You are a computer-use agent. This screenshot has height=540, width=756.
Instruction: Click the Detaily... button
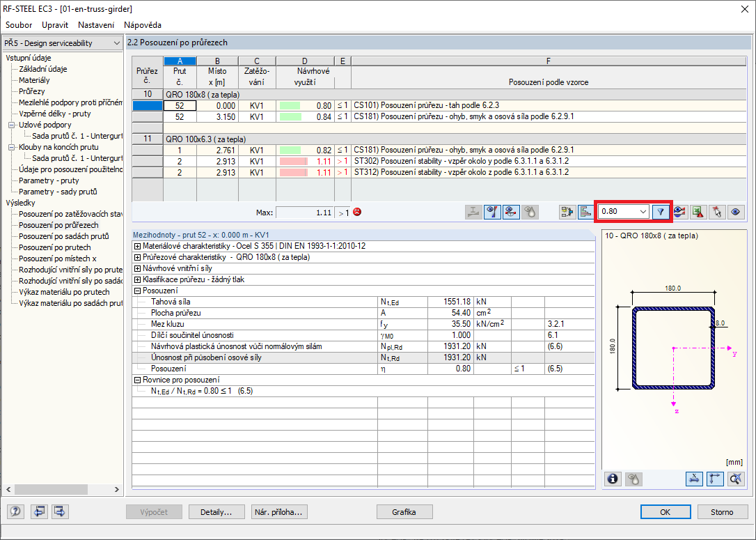[x=216, y=512]
